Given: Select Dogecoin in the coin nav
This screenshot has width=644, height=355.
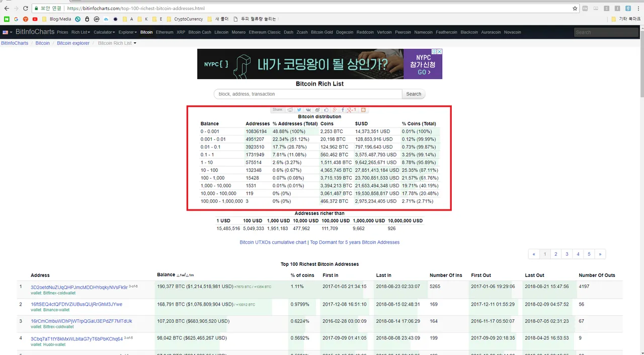Looking at the screenshot, I should tap(345, 32).
